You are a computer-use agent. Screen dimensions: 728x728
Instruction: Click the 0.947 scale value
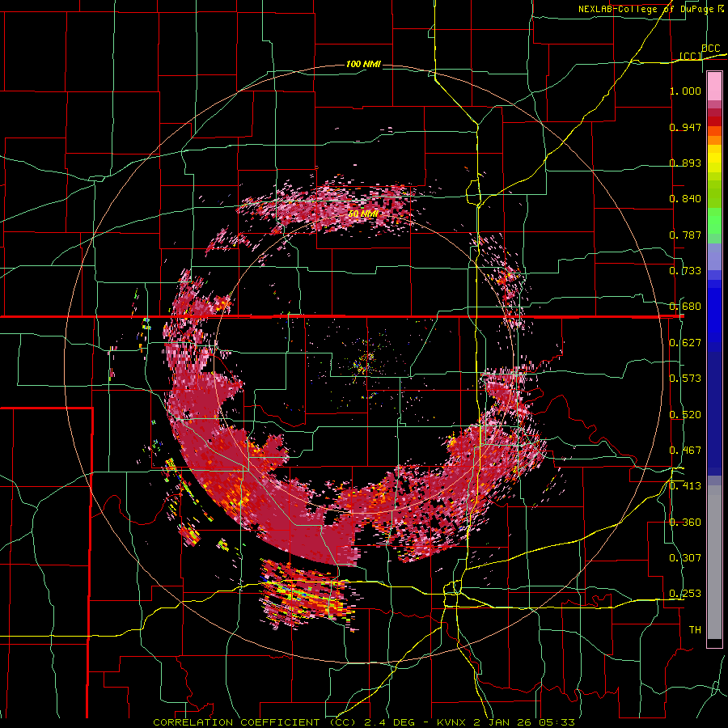click(685, 127)
